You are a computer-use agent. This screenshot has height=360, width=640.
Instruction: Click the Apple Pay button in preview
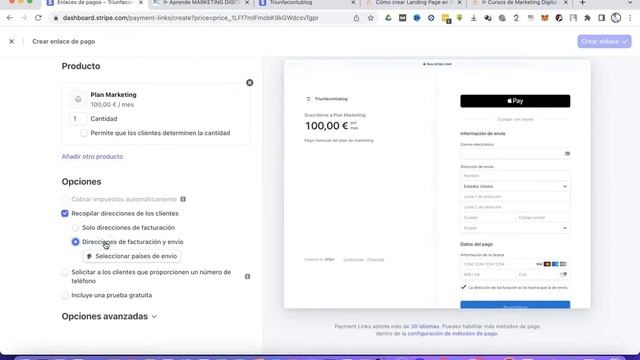[x=515, y=101]
